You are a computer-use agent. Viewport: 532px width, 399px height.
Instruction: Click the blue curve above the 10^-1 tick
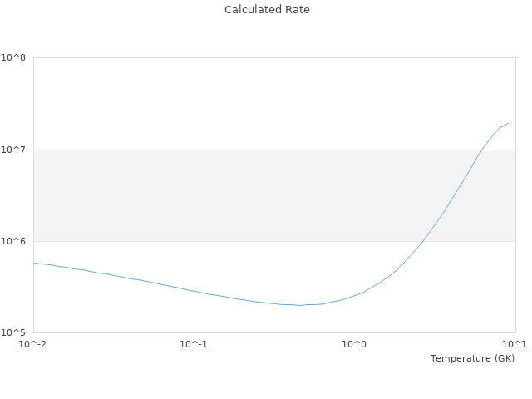(194, 291)
